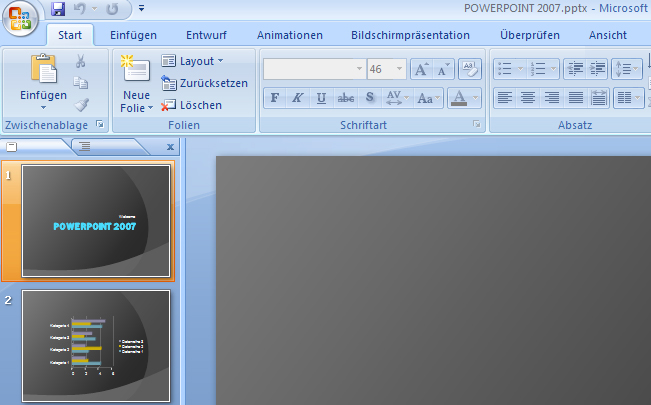651x405 pixels.
Task: Select slide 1 thumbnail POWERPOINT 2007
Action: coord(96,221)
